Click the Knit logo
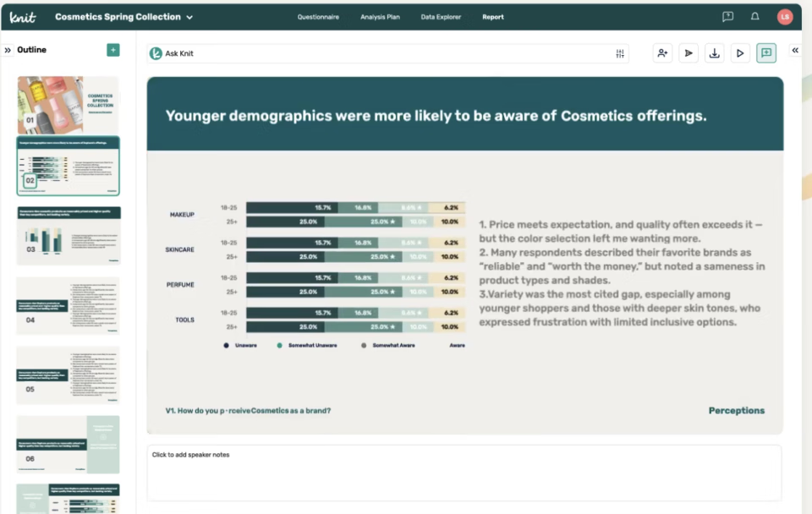Image resolution: width=812 pixels, height=514 pixels. pos(23,17)
